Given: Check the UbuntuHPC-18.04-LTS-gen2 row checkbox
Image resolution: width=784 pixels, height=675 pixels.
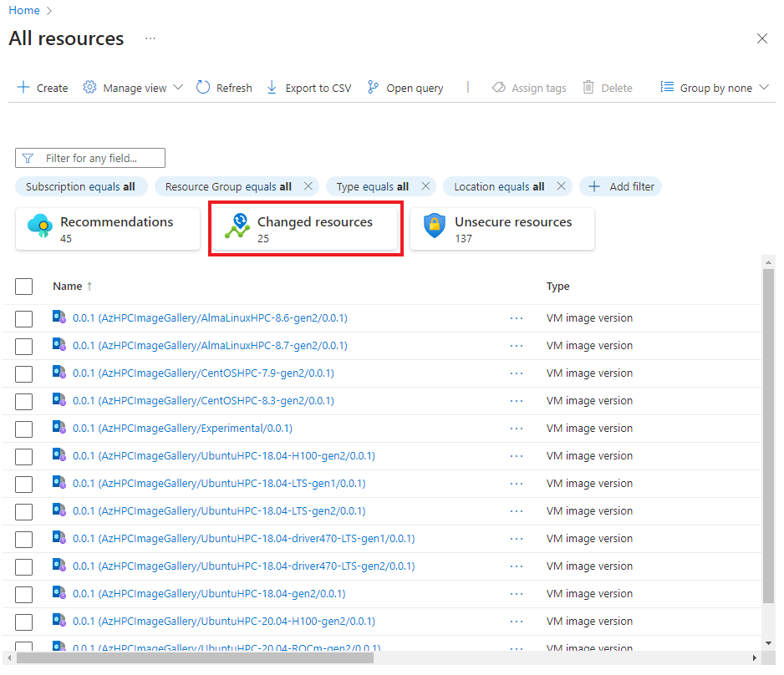Looking at the screenshot, I should (x=23, y=511).
